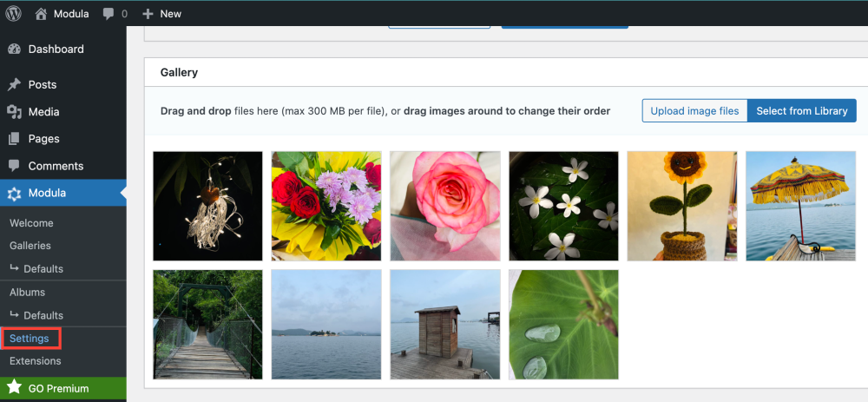Select the wooden suspension bridge thumbnail
The image size is (868, 402).
coord(207,324)
